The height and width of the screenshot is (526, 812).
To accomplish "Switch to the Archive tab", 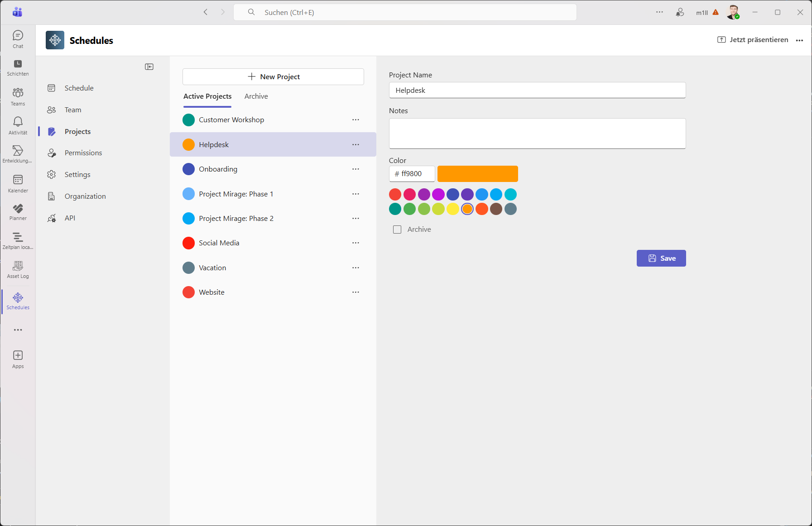I will [256, 96].
